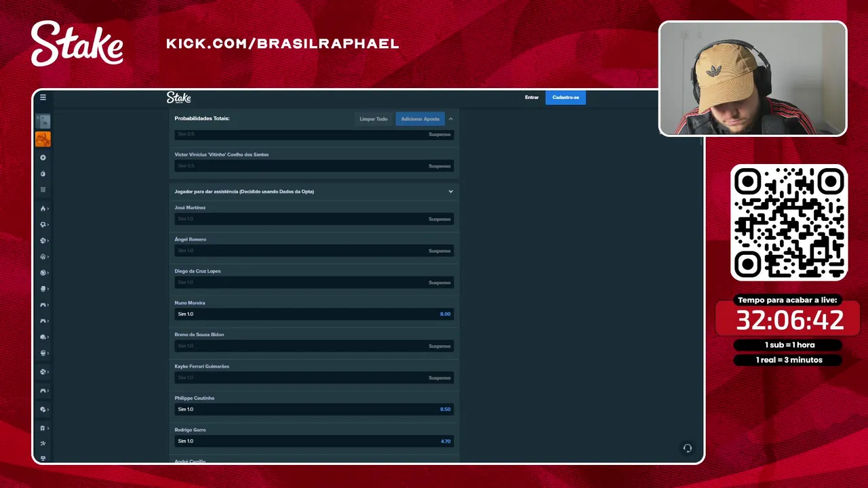This screenshot has height=488, width=868.
Task: Click the suspended Breno de Souza Bidon row
Action: point(314,346)
